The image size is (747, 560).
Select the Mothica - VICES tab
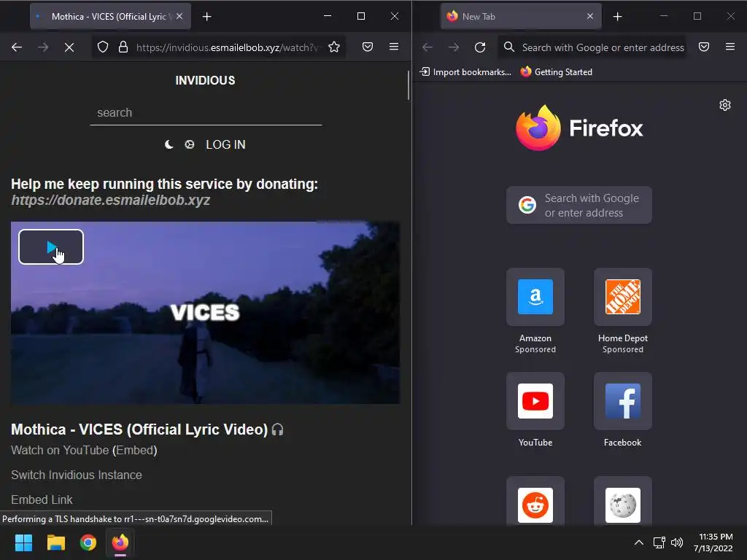click(x=111, y=17)
